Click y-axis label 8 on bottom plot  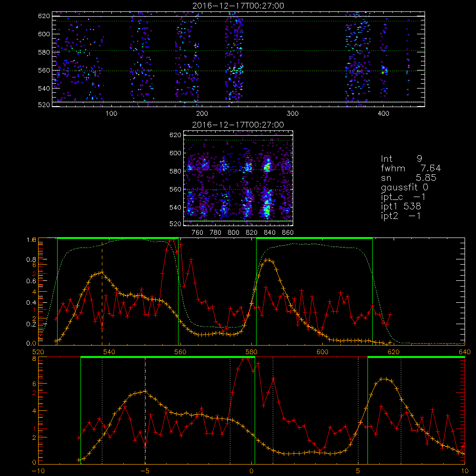click(34, 359)
